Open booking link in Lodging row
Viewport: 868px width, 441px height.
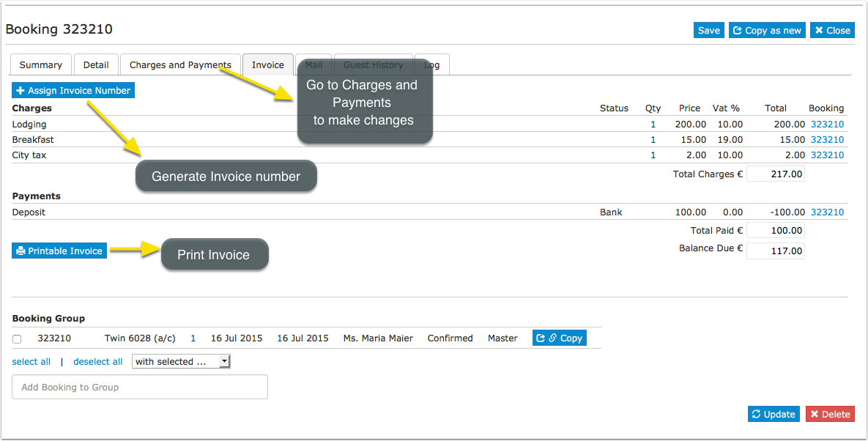point(827,125)
